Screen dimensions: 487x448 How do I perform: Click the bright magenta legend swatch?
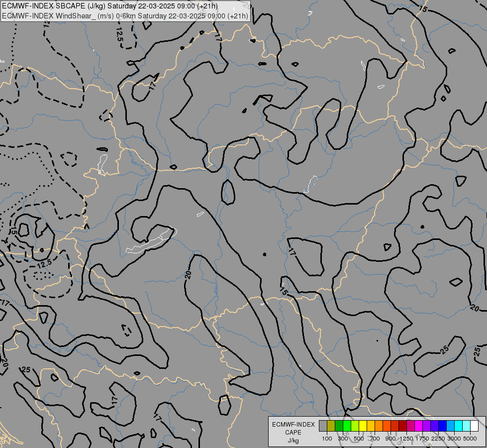pos(419,426)
